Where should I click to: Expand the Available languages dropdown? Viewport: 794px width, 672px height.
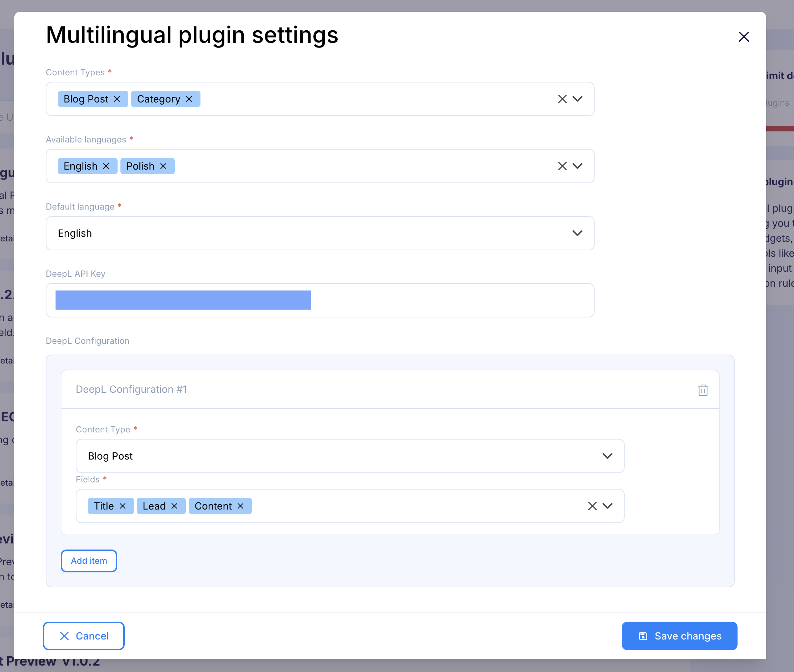click(577, 166)
